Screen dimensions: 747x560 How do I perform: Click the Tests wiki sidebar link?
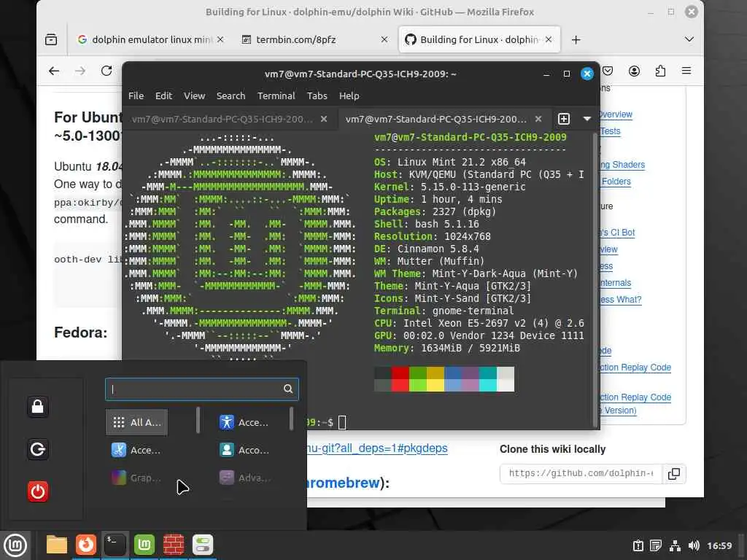point(611,131)
